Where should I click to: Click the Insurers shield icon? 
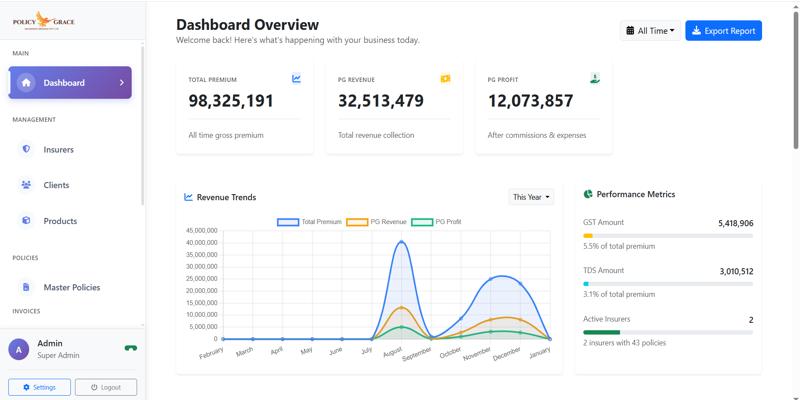[x=26, y=149]
